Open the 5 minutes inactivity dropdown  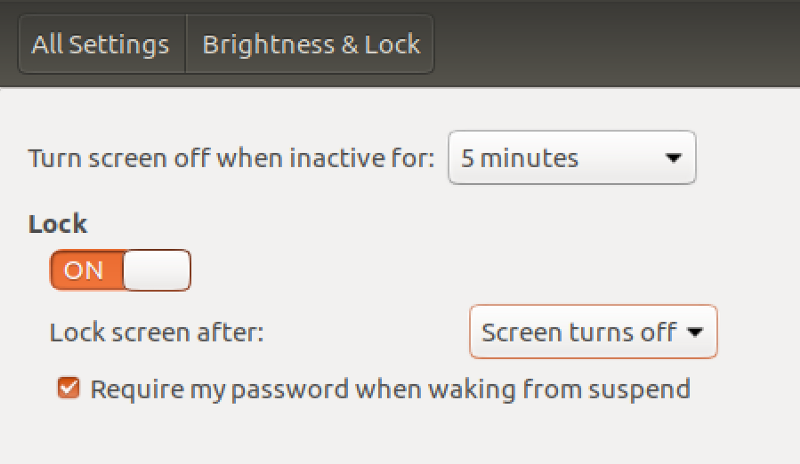coord(572,158)
